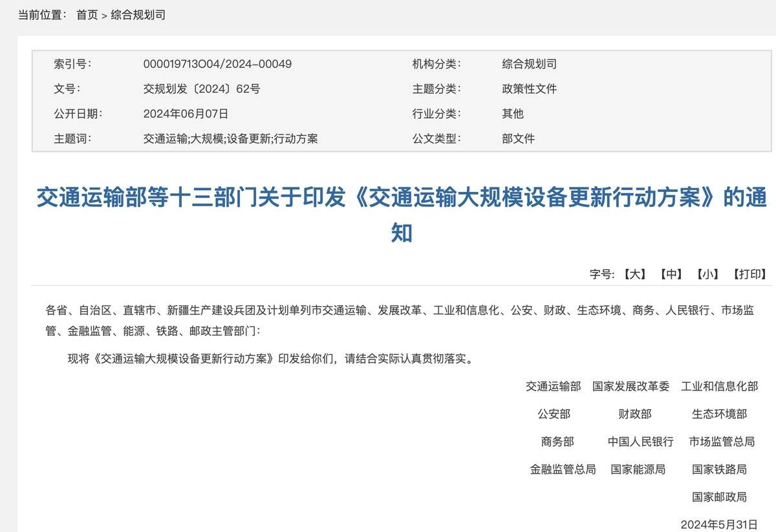Set font size to 【中】

coord(671,274)
